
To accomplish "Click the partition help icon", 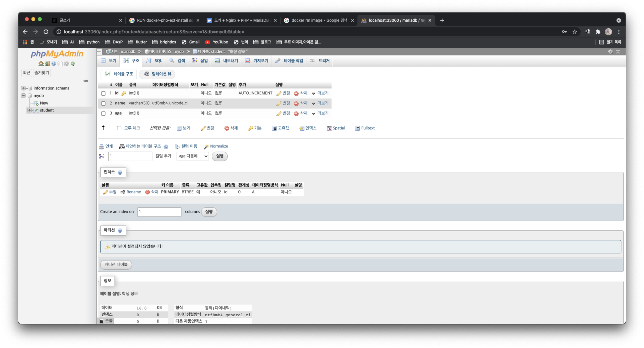I will [120, 231].
